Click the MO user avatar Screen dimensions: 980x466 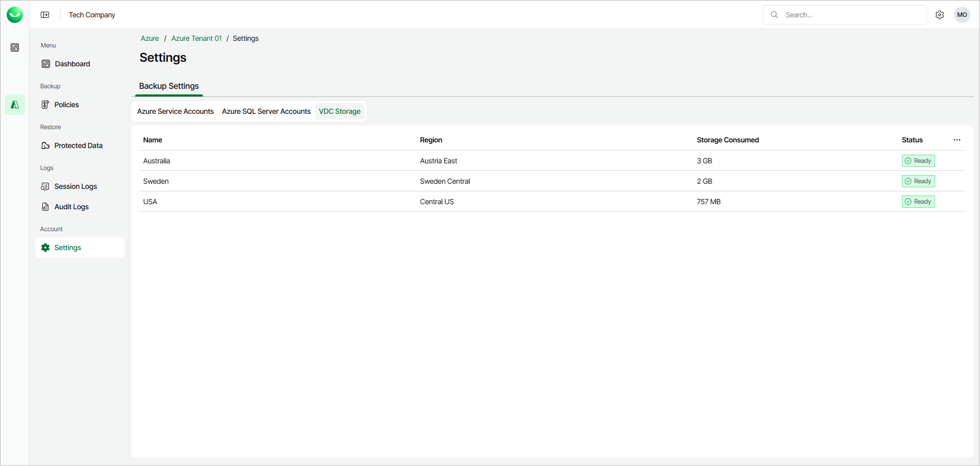click(x=962, y=15)
